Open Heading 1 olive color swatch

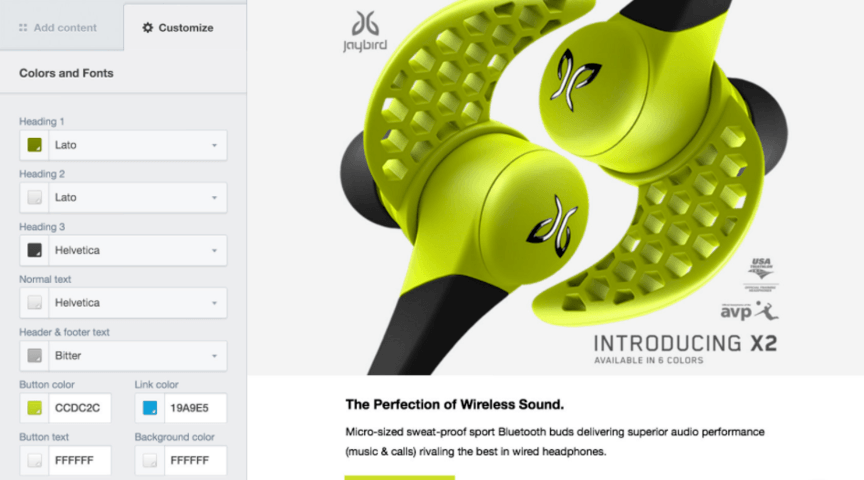[35, 145]
